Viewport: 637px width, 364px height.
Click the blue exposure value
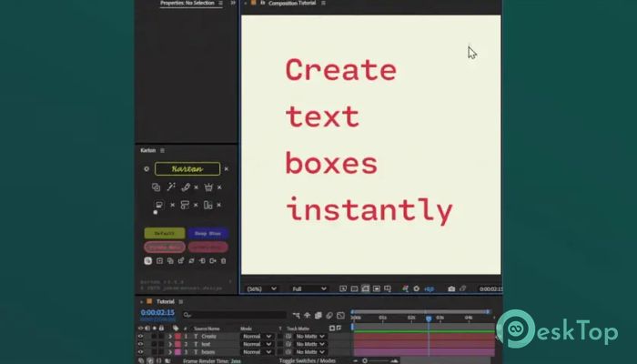coord(429,288)
